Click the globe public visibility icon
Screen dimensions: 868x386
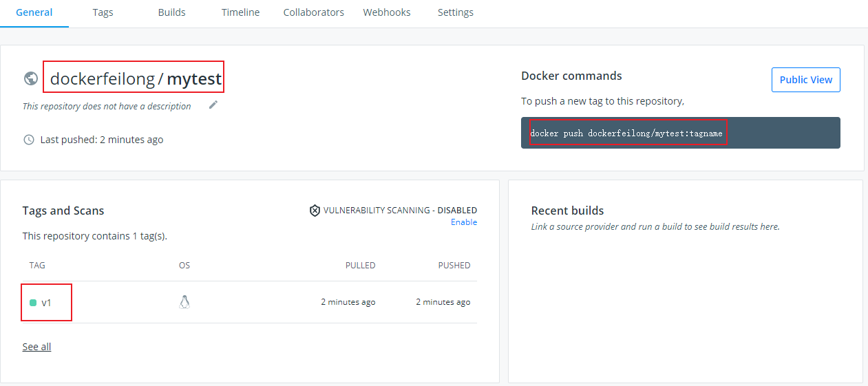click(30, 78)
